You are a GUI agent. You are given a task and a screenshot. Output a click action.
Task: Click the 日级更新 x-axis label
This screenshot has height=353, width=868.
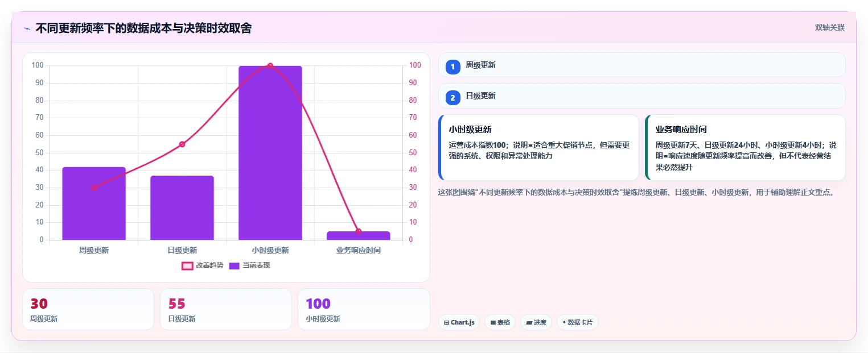coord(182,250)
